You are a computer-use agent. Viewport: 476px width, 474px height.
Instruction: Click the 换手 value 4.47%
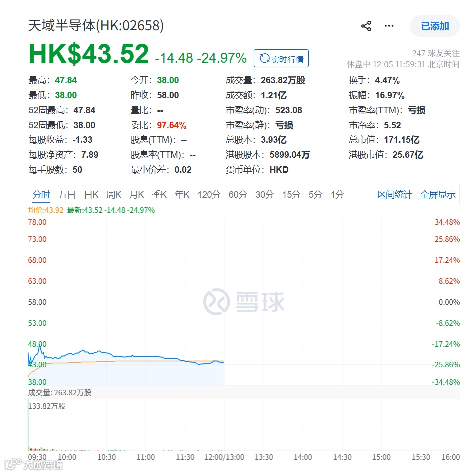point(387,80)
